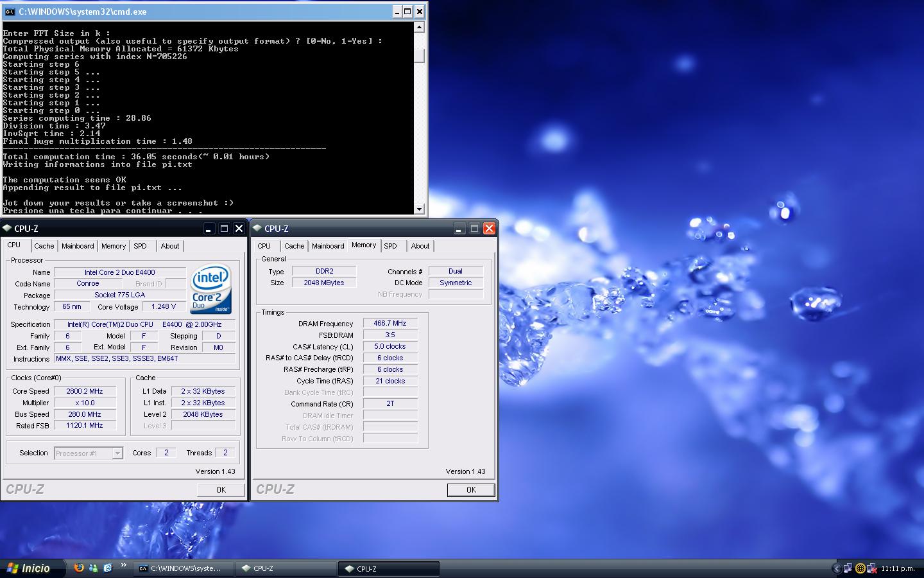Open About tab in left CPU-Z
The image size is (924, 578).
tap(170, 246)
